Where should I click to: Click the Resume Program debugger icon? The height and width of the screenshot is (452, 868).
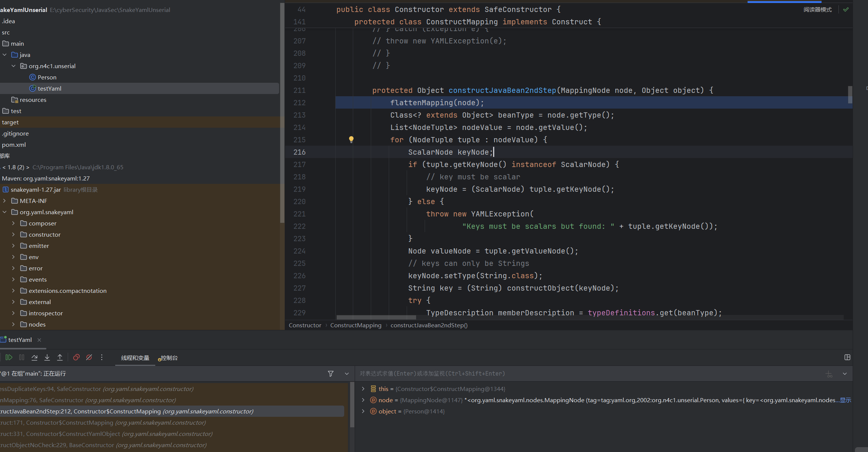9,358
